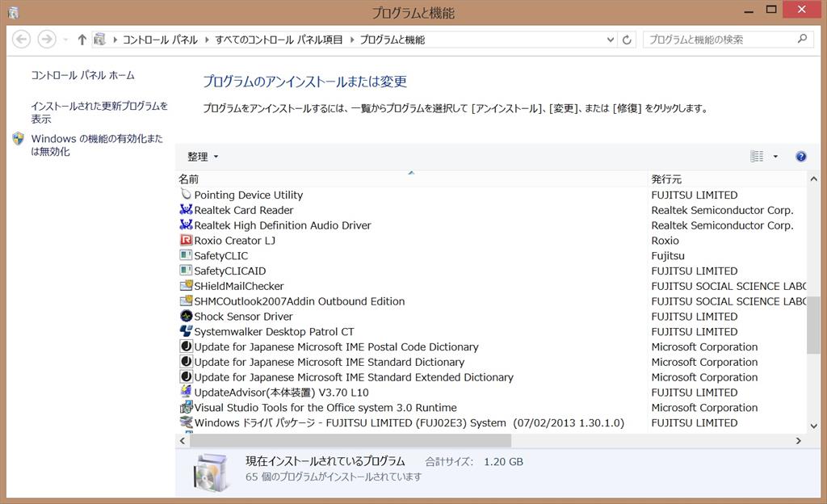Expand chevron before コントロール パネル breadcrumb
The width and height of the screenshot is (827, 504).
coord(115,40)
